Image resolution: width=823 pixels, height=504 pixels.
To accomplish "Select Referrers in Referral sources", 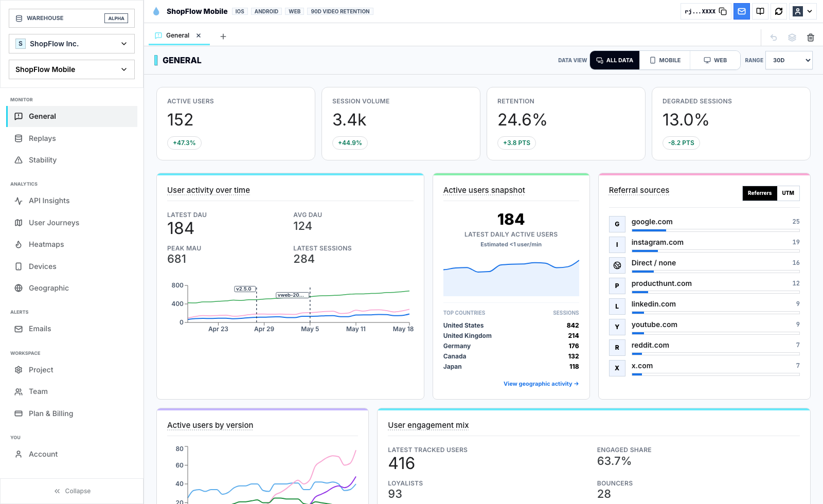I will (760, 193).
